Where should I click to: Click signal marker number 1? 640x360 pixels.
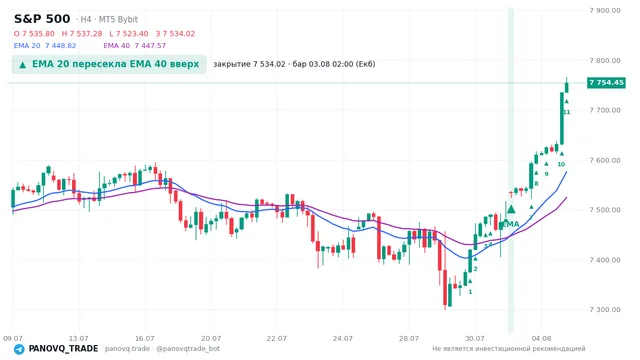tap(470, 292)
